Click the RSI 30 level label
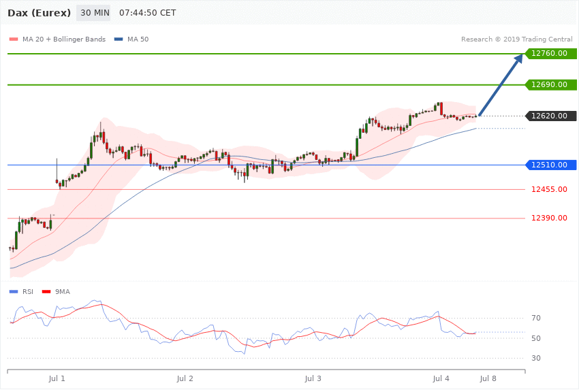This screenshot has width=579, height=392. (536, 358)
